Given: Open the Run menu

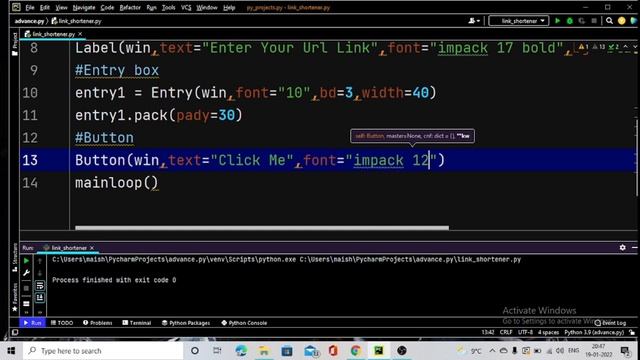Looking at the screenshot, I should click(151, 7).
